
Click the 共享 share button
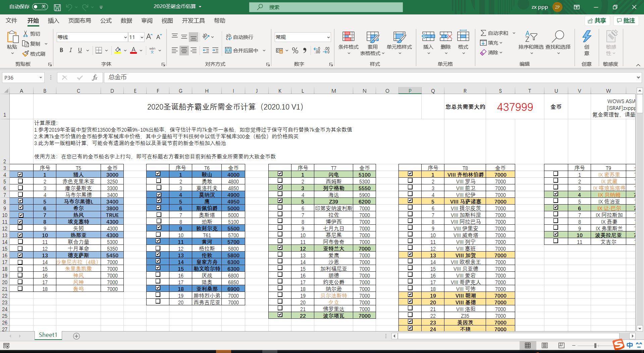click(597, 20)
